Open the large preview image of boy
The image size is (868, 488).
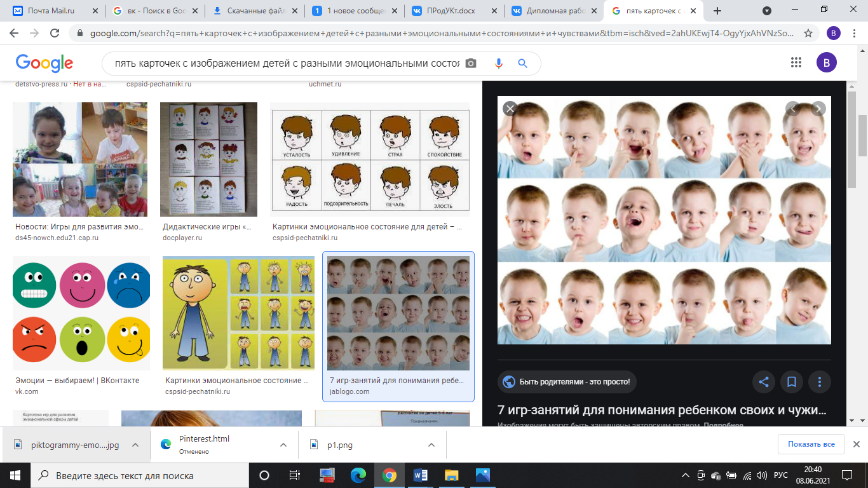pos(664,220)
